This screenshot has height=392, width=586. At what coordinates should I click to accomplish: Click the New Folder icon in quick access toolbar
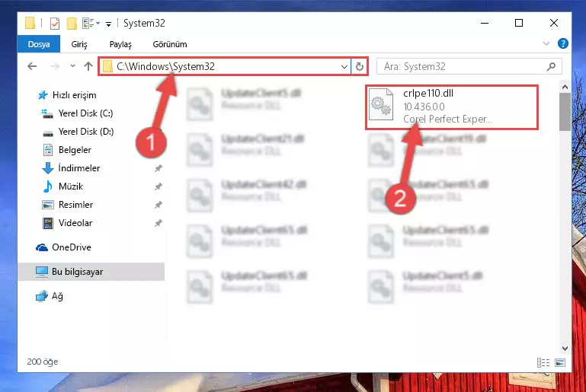pos(72,24)
